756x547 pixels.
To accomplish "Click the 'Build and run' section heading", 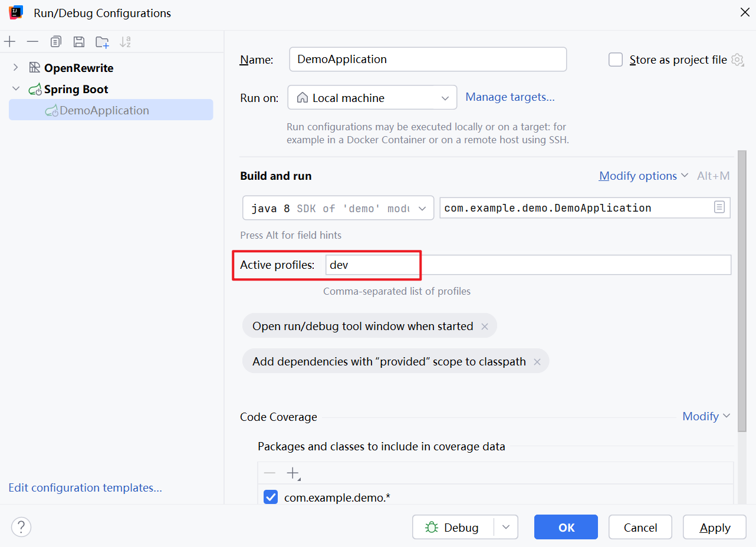I will (x=275, y=176).
